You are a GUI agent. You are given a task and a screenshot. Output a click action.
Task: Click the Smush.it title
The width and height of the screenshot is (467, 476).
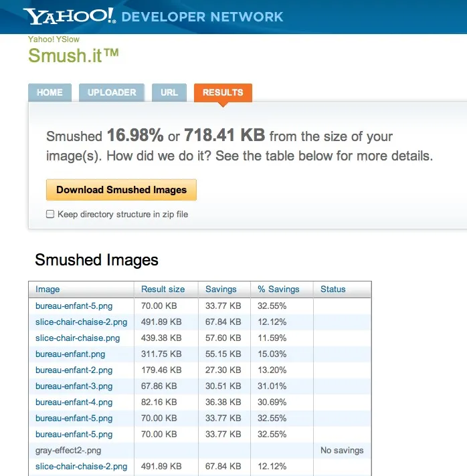pyautogui.click(x=73, y=55)
